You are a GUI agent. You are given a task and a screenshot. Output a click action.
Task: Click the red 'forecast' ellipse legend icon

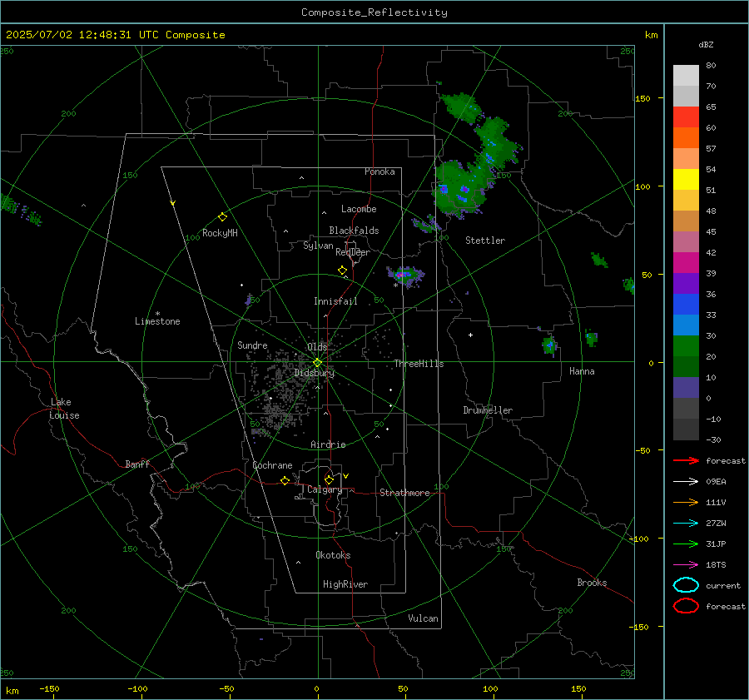[686, 606]
